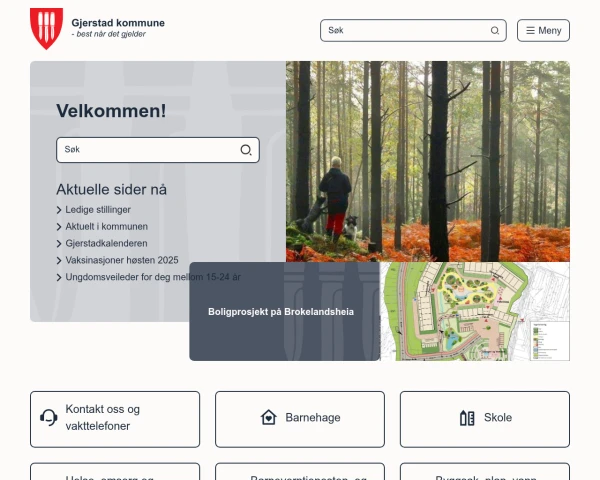
Task: Open the Skole card
Action: (485, 418)
